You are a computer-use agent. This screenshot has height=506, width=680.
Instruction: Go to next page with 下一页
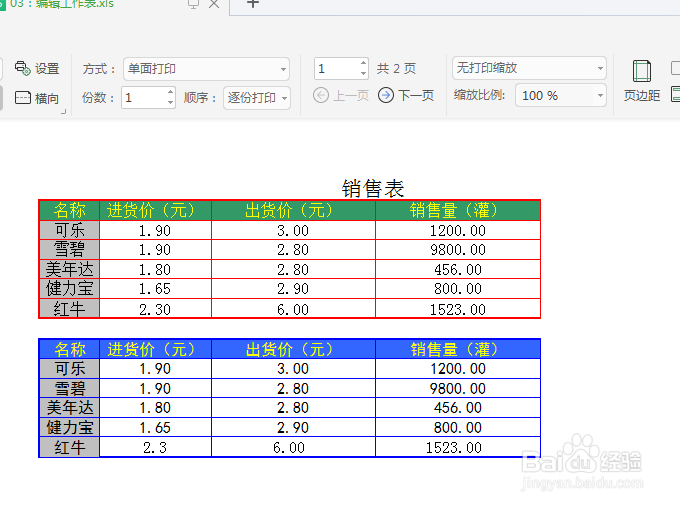pos(406,95)
